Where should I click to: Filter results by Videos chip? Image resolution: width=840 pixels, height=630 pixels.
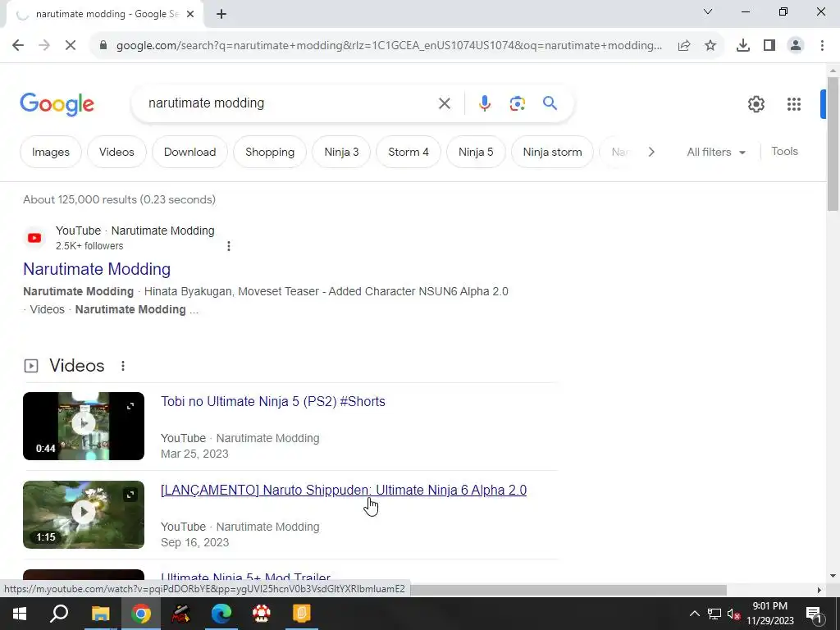116,152
